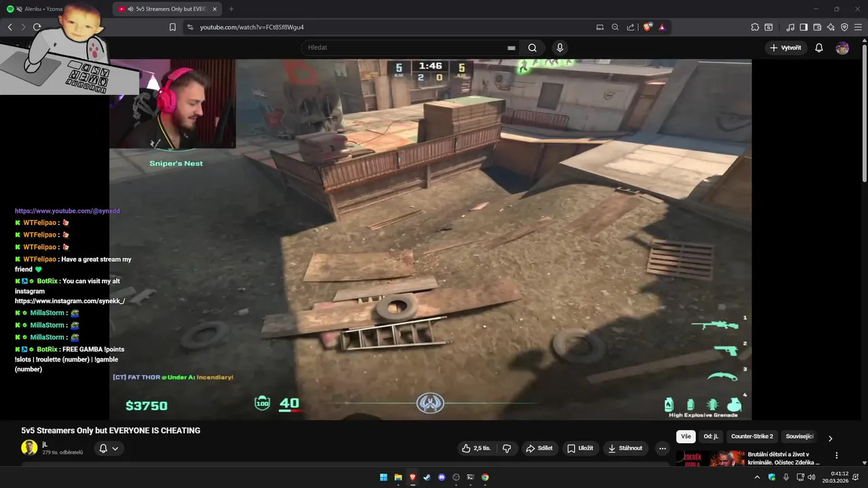Select the 5v5 Streamers Only YouTube tab
This screenshot has height=488, width=868.
167,9
